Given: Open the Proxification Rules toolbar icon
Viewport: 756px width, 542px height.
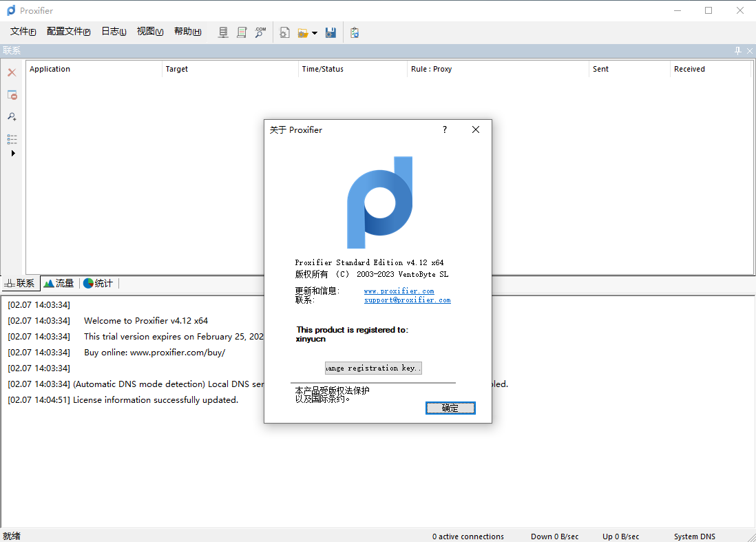Looking at the screenshot, I should tap(242, 32).
